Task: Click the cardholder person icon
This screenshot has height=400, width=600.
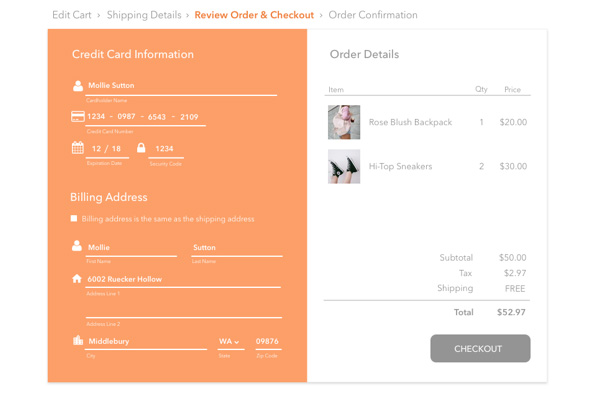Action: 78,86
